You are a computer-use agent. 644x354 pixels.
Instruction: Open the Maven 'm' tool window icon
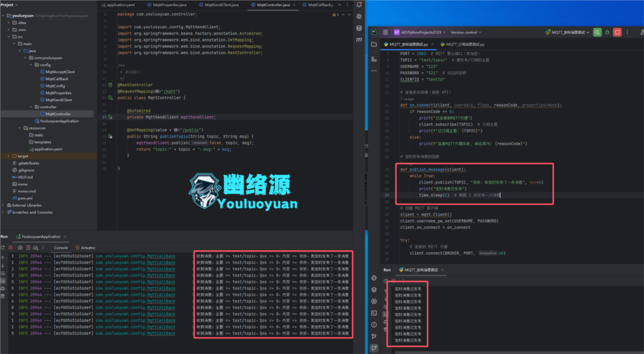[x=359, y=40]
